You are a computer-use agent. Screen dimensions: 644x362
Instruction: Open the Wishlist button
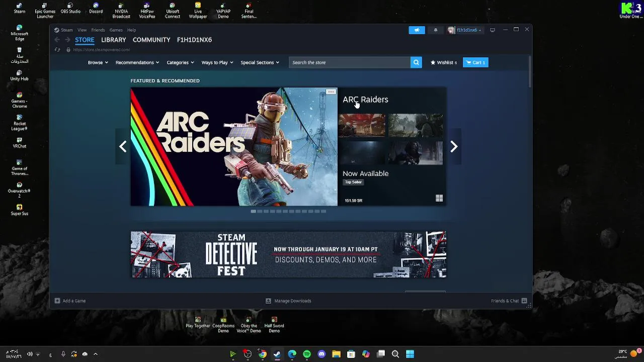click(x=444, y=62)
